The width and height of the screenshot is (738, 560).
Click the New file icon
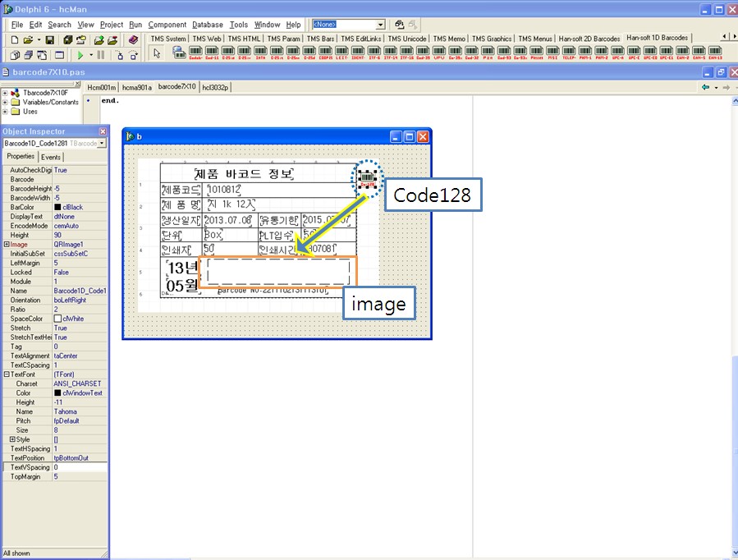pyautogui.click(x=16, y=39)
